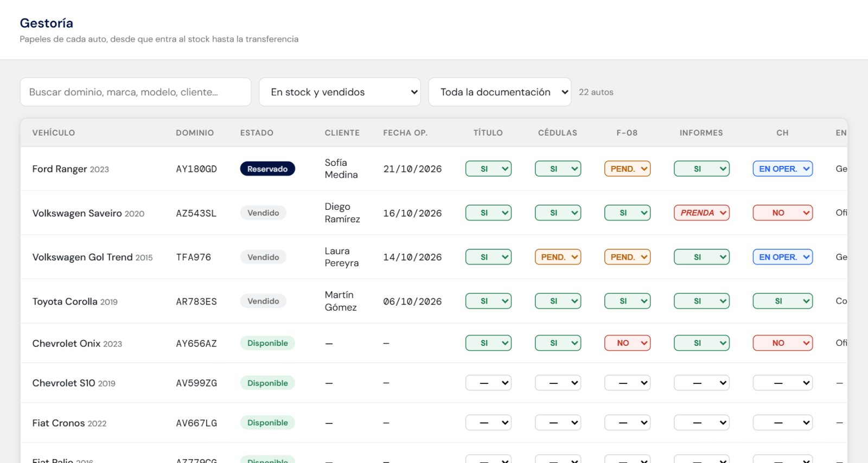Click date '14/10/2026' cell
868x463 pixels.
(412, 257)
